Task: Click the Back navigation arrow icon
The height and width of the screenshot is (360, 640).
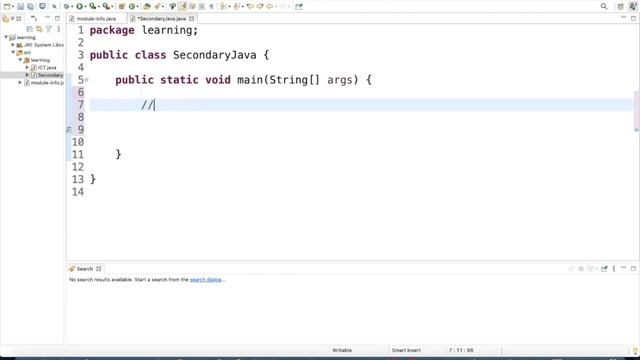Action: click(x=269, y=7)
